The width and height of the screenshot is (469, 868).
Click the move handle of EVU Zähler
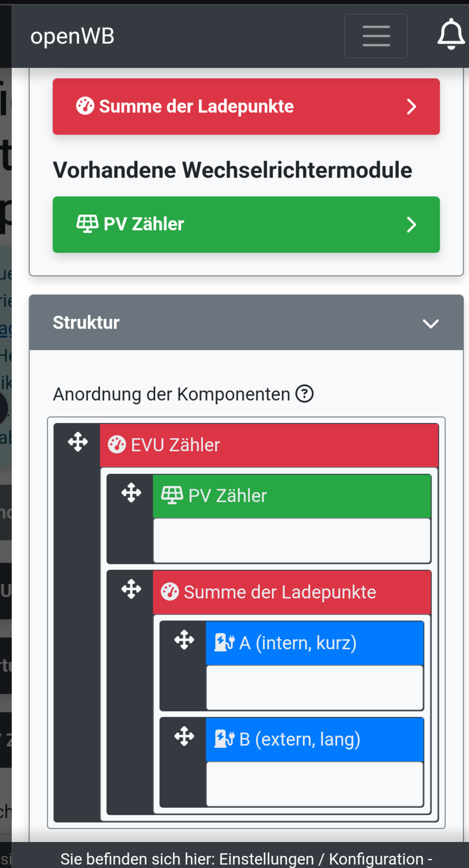(77, 442)
